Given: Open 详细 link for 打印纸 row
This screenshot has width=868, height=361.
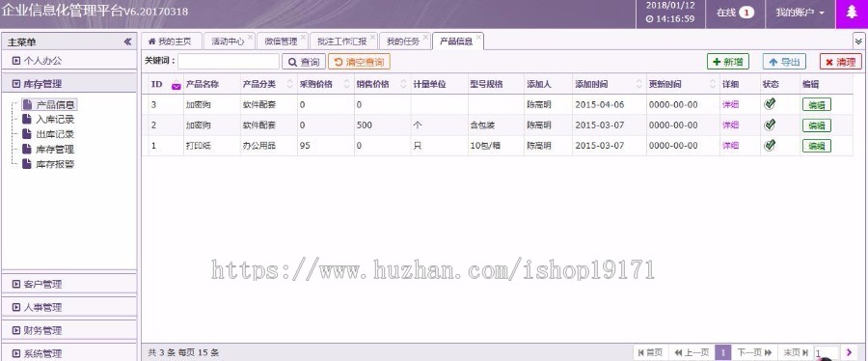Looking at the screenshot, I should pyautogui.click(x=730, y=146).
